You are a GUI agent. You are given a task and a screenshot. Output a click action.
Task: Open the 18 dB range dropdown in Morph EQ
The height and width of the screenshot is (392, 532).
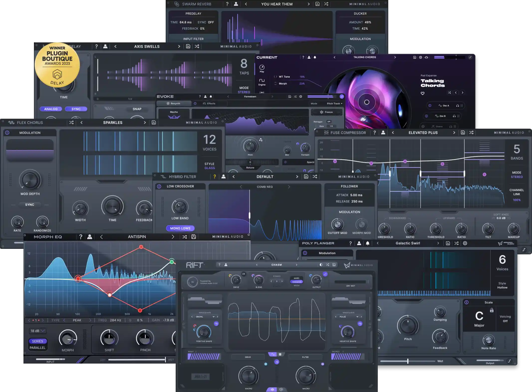37,331
